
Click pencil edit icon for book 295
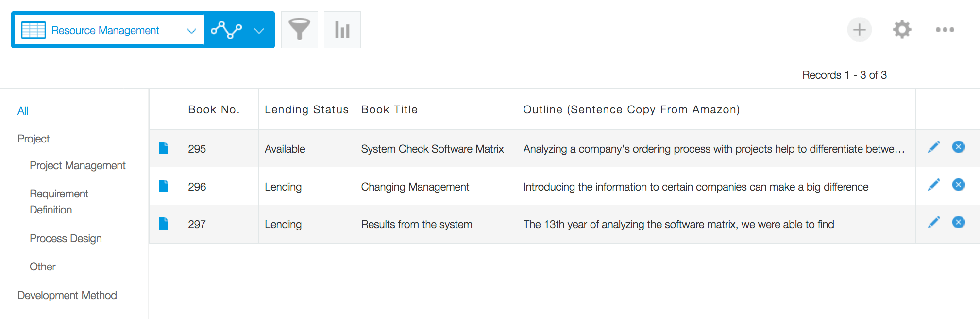(x=933, y=147)
